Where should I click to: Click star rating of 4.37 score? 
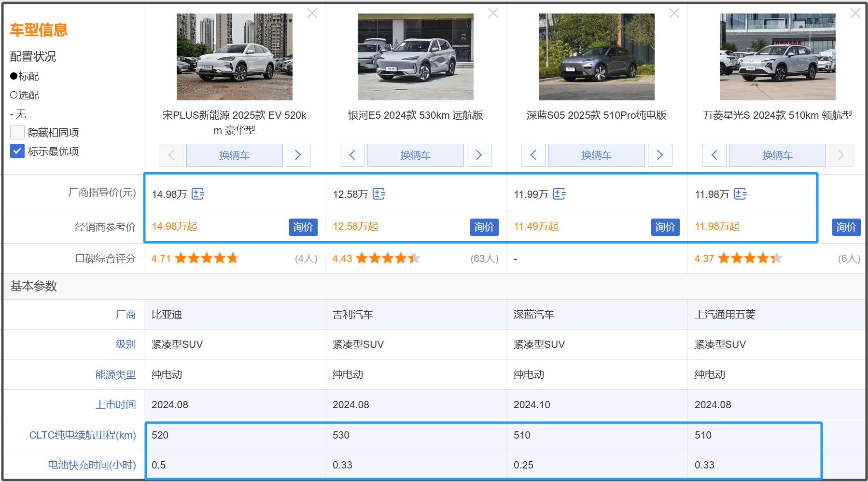click(750, 258)
